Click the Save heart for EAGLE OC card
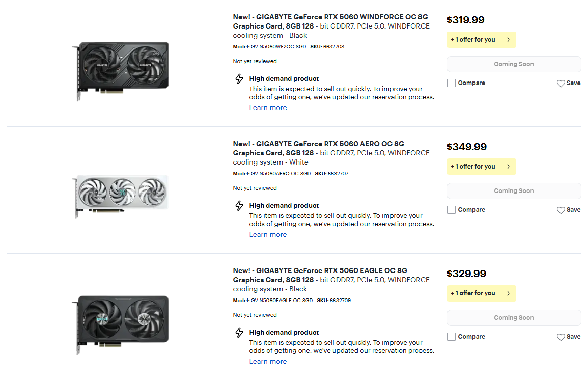This screenshot has height=381, width=588. 561,337
